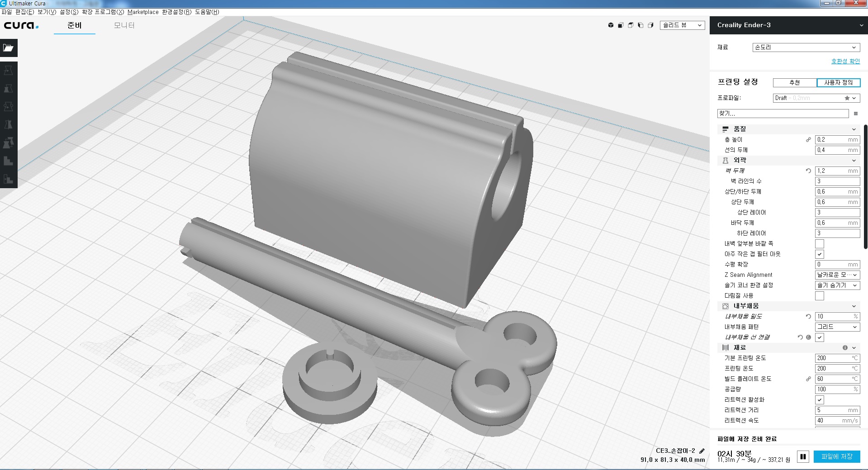Viewport: 868px width, 470px height.
Task: Click the 층 높이 value field
Action: tap(837, 140)
